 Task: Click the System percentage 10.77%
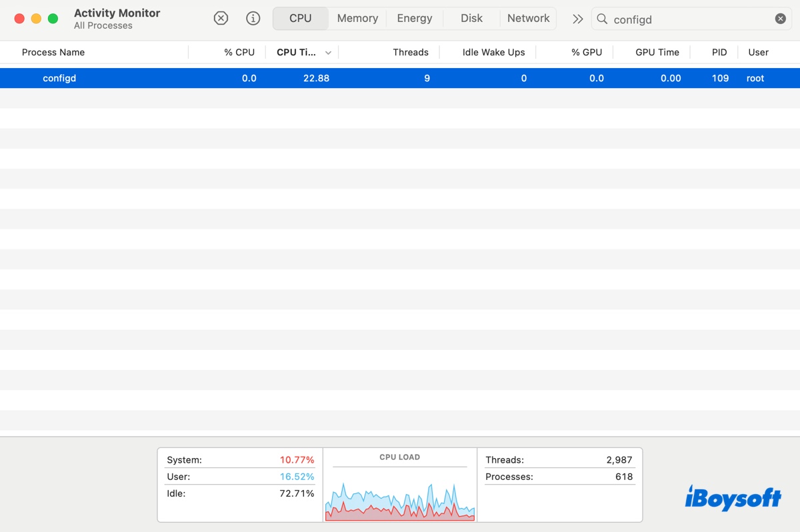(297, 460)
